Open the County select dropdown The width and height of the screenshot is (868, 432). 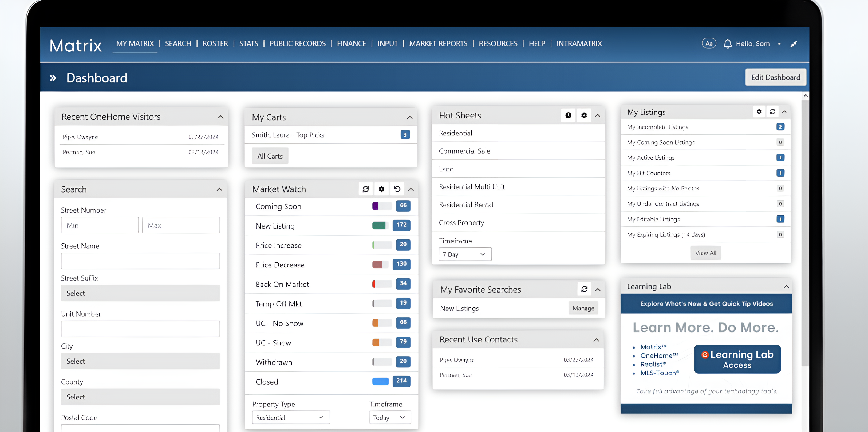tap(140, 397)
